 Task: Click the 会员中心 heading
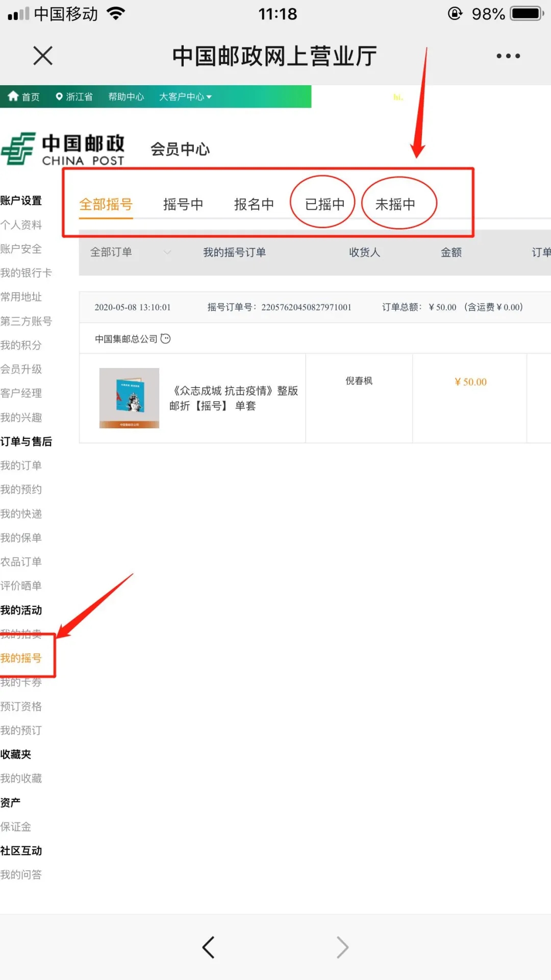(x=180, y=149)
